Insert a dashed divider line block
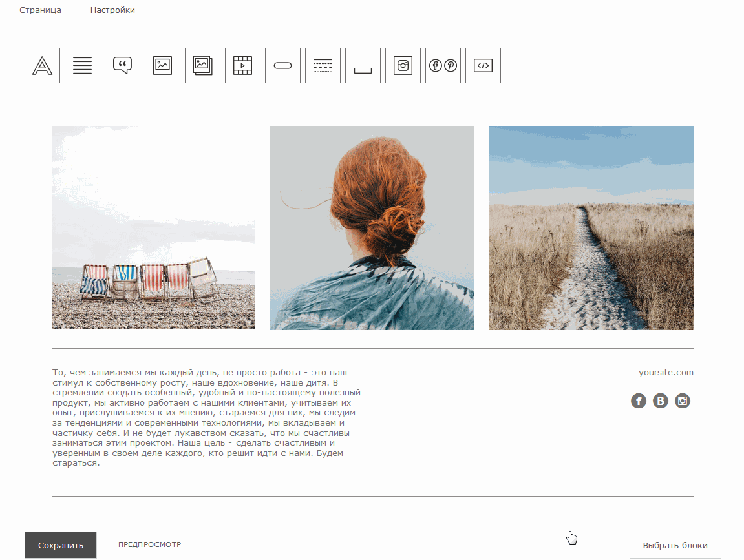The height and width of the screenshot is (560, 744). pyautogui.click(x=323, y=65)
